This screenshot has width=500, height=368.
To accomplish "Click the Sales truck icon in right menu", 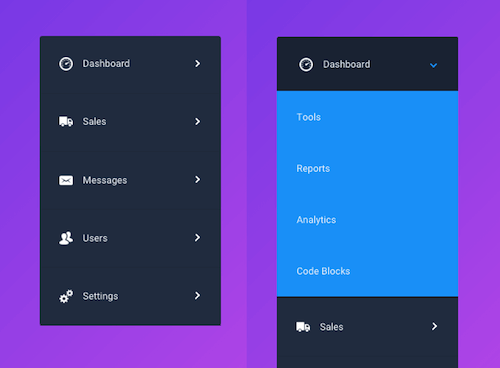I will pyautogui.click(x=303, y=327).
